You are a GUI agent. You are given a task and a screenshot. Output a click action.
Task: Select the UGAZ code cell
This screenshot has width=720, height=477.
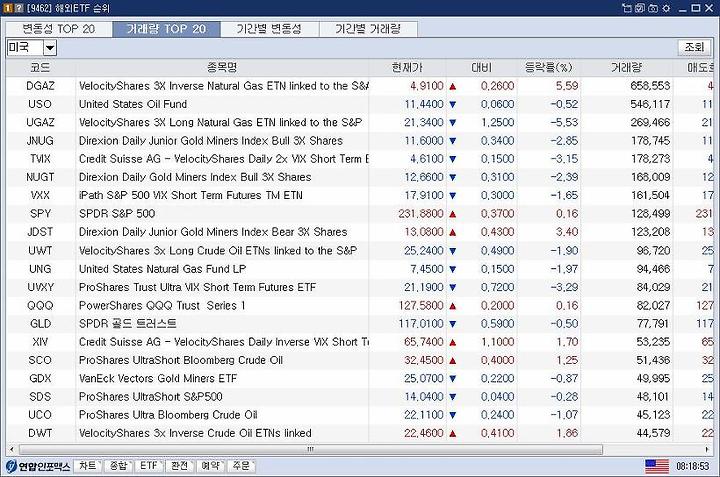click(40, 123)
